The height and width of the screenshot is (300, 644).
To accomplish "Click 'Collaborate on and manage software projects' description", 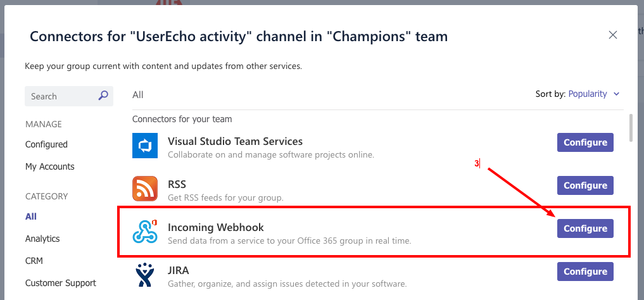I will (x=271, y=154).
